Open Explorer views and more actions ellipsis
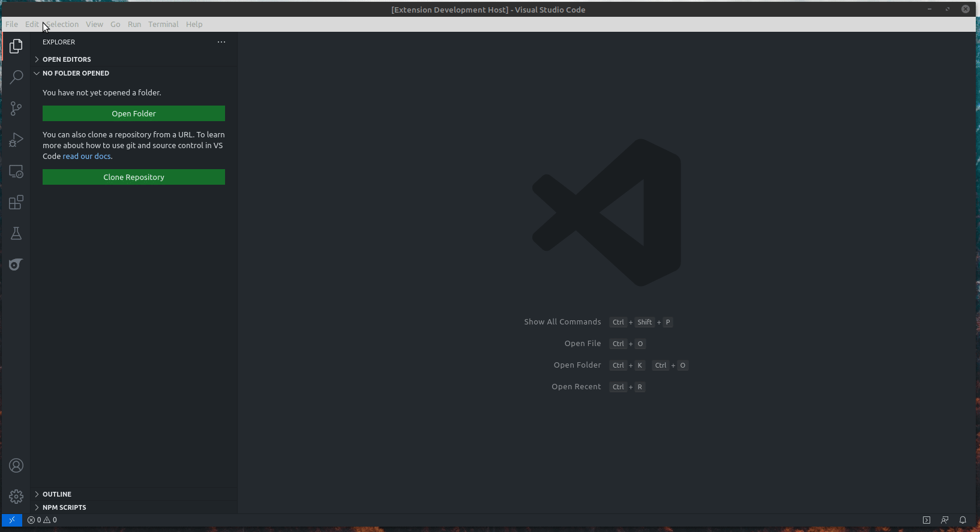The width and height of the screenshot is (980, 532). (x=221, y=42)
